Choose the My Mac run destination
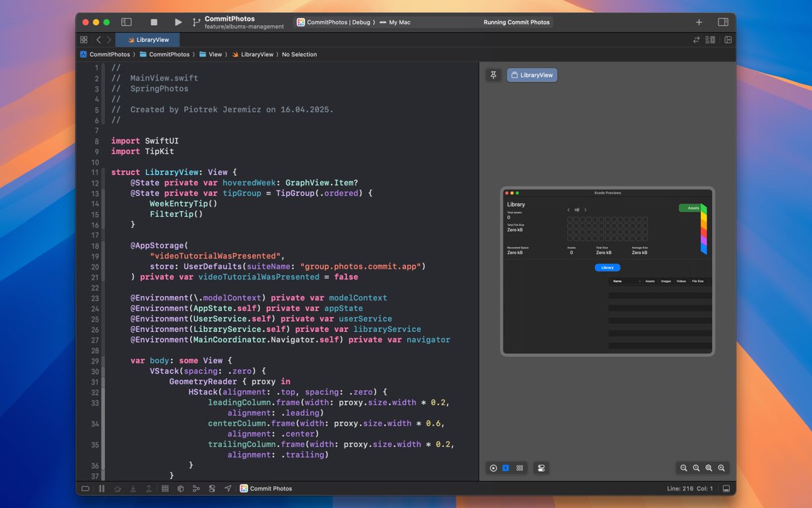The height and width of the screenshot is (508, 812). point(394,22)
